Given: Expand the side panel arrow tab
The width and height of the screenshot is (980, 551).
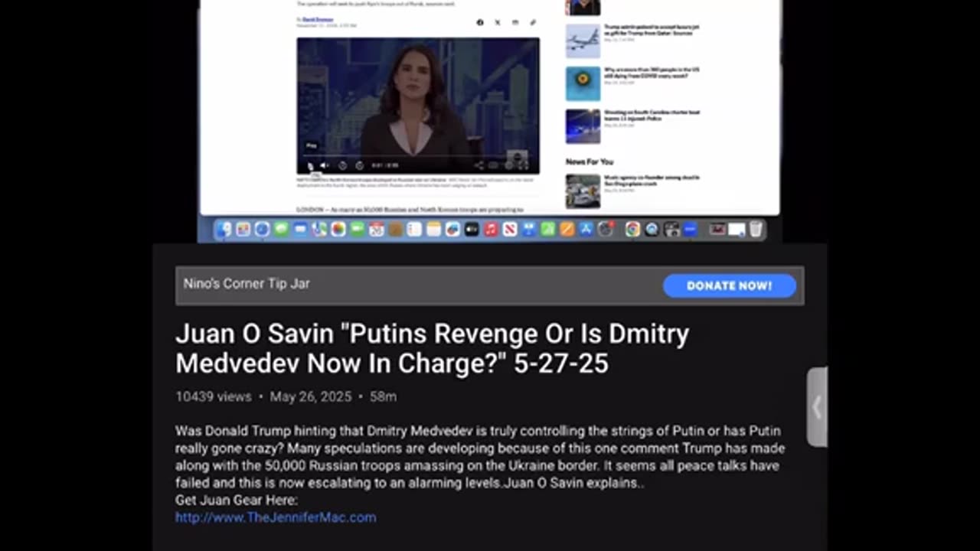Looking at the screenshot, I should pyautogui.click(x=817, y=407).
